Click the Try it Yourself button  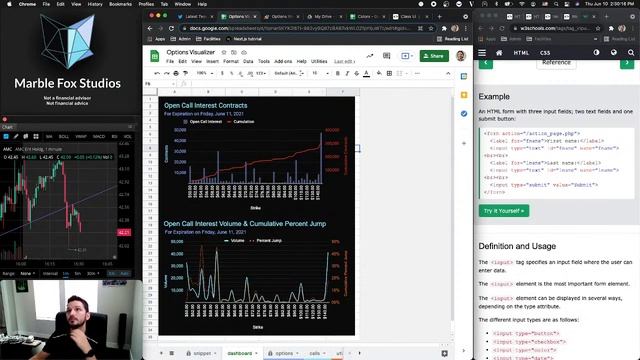pyautogui.click(x=504, y=211)
